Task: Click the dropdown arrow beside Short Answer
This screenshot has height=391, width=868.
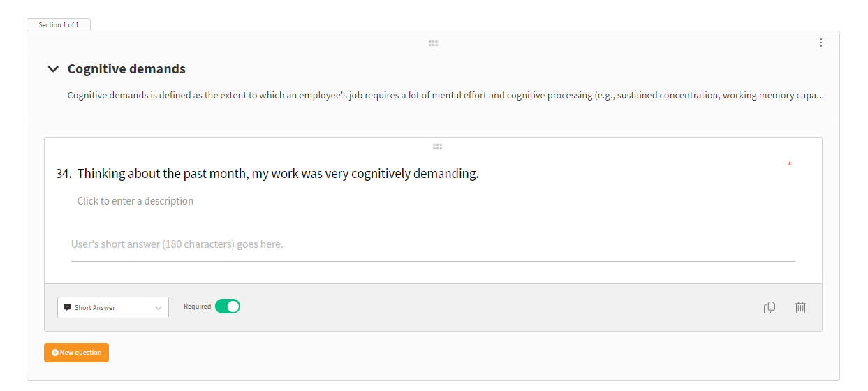Action: tap(159, 308)
